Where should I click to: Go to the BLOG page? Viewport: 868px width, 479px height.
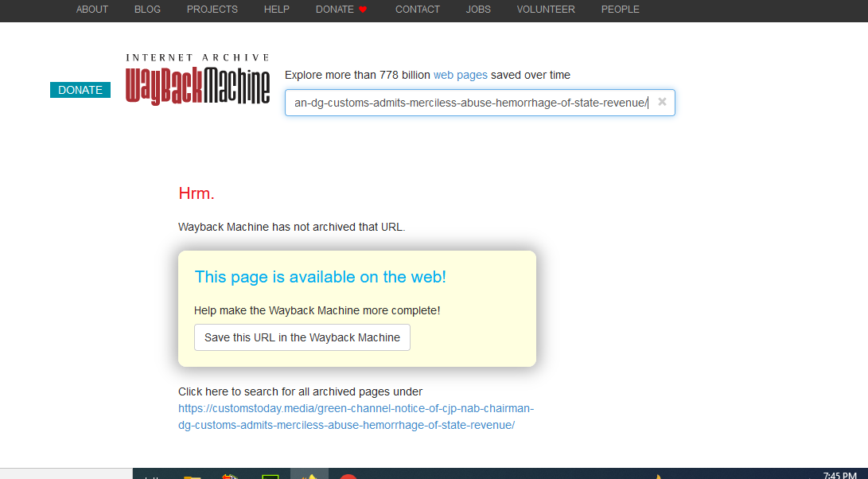(x=147, y=10)
